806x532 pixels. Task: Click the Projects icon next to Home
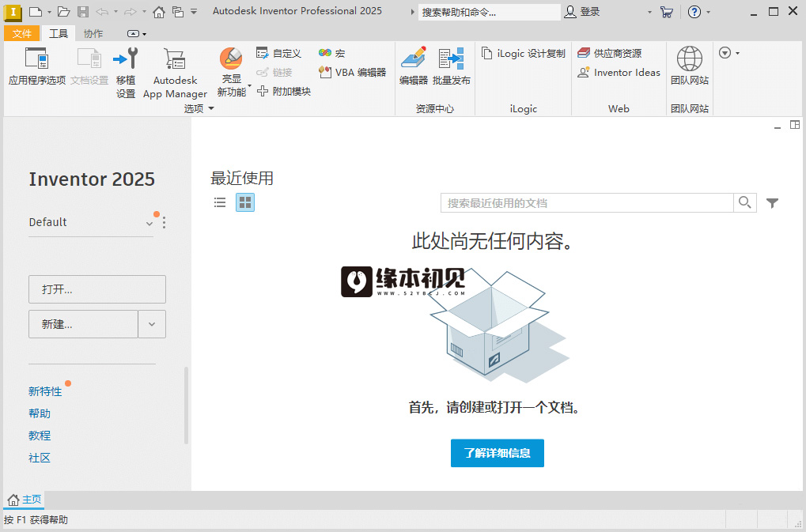[x=178, y=11]
